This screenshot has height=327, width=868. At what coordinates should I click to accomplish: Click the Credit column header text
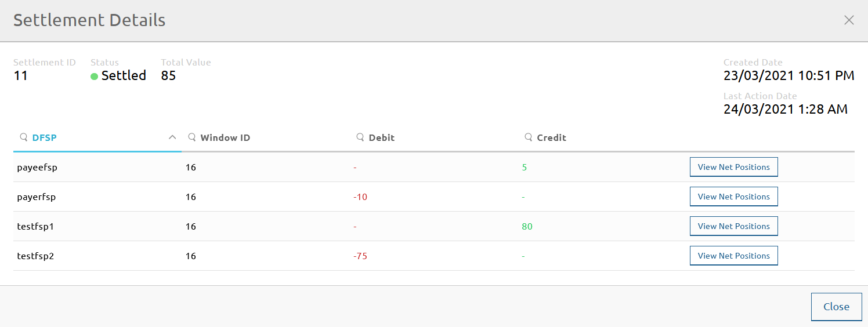tap(551, 137)
